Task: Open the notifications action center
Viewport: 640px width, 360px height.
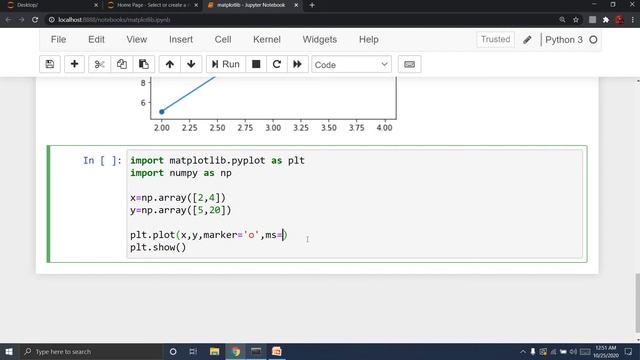Action: 628,351
